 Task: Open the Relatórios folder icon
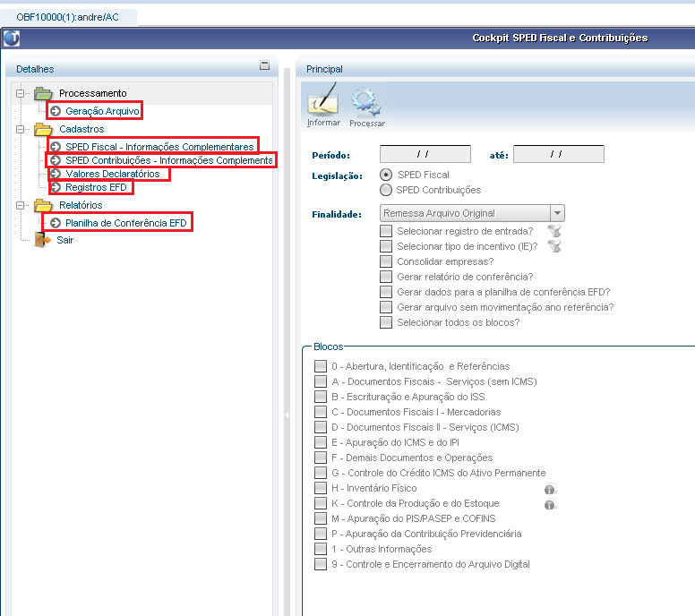pyautogui.click(x=43, y=205)
